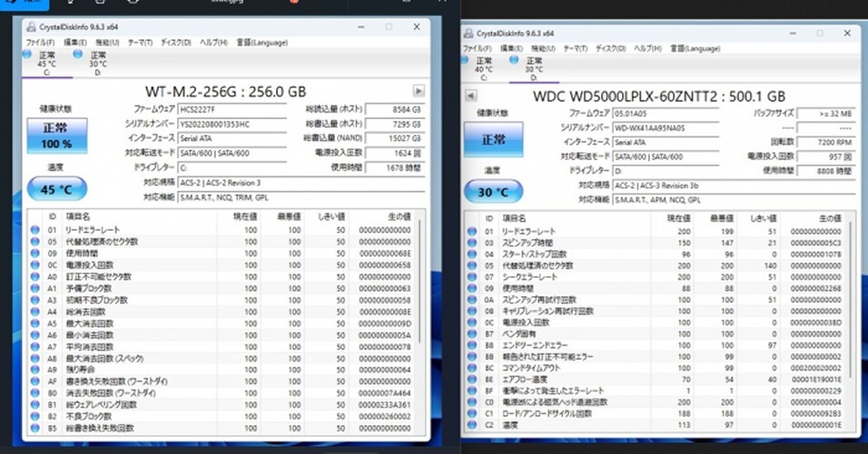Click status circle for B7 ベンダ固有 row

click(471, 334)
